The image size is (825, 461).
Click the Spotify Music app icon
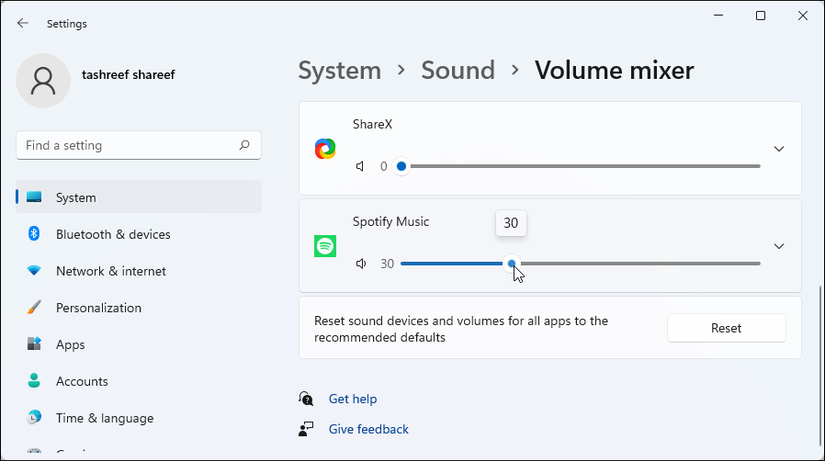click(x=325, y=246)
